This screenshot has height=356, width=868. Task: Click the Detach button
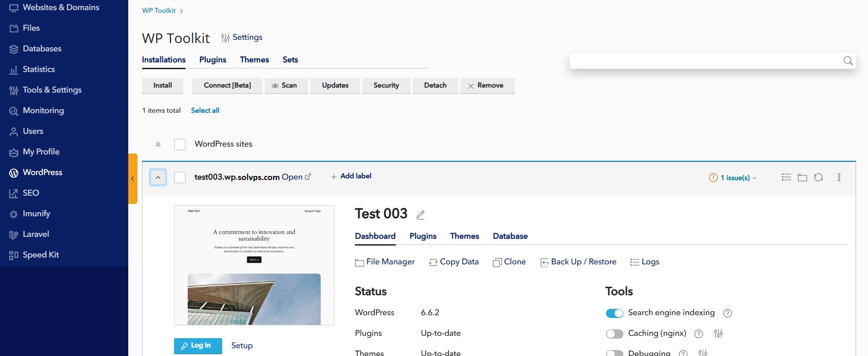click(x=435, y=86)
